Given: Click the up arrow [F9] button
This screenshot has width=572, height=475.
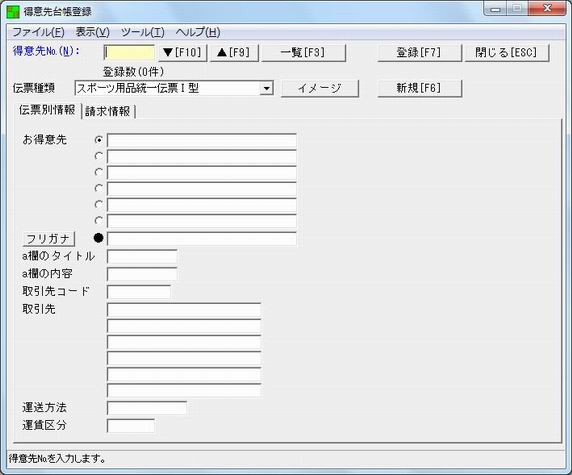Looking at the screenshot, I should pyautogui.click(x=234, y=53).
